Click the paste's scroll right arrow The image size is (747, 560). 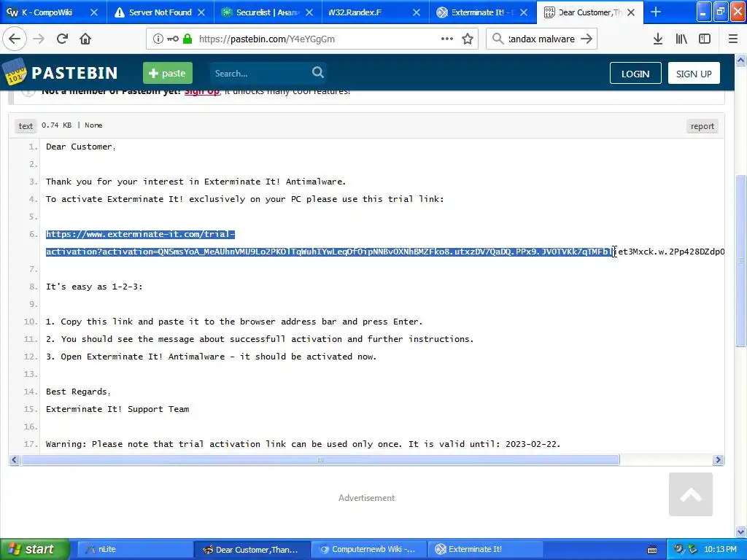click(718, 459)
